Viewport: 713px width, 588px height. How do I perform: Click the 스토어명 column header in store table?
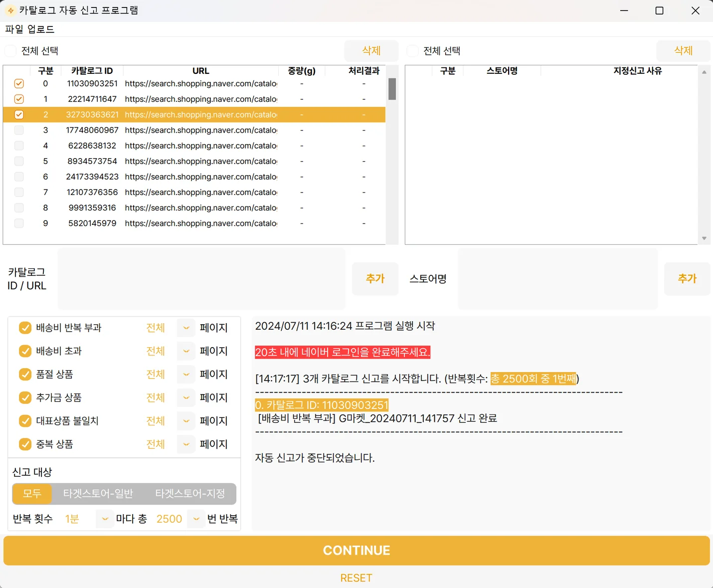tap(502, 71)
